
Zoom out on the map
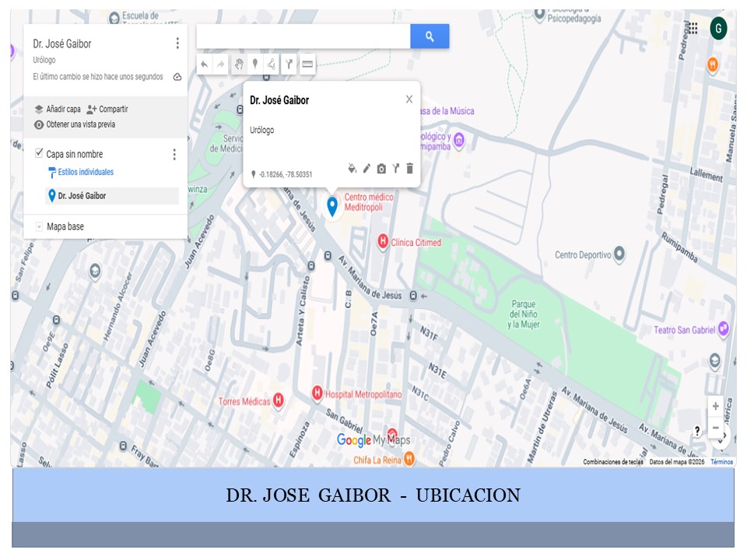[x=716, y=428]
